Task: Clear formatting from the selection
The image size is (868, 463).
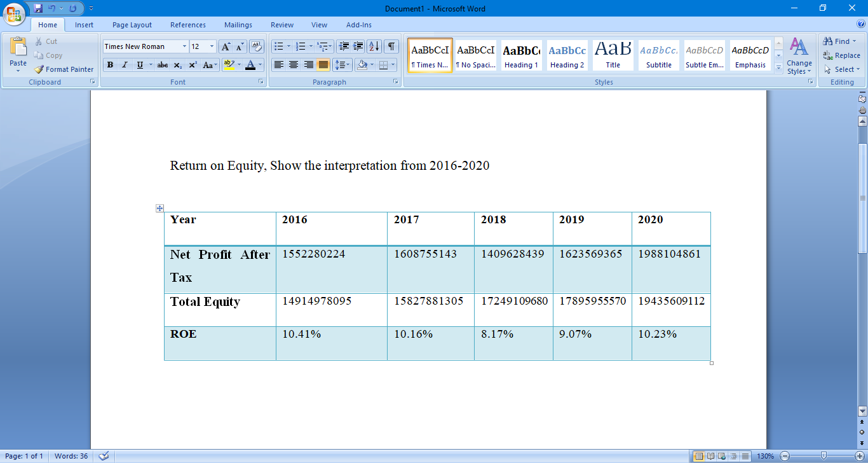Action: (257, 46)
